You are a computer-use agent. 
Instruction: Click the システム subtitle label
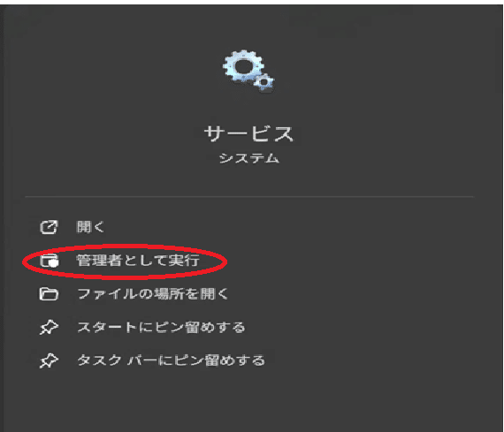(x=249, y=158)
